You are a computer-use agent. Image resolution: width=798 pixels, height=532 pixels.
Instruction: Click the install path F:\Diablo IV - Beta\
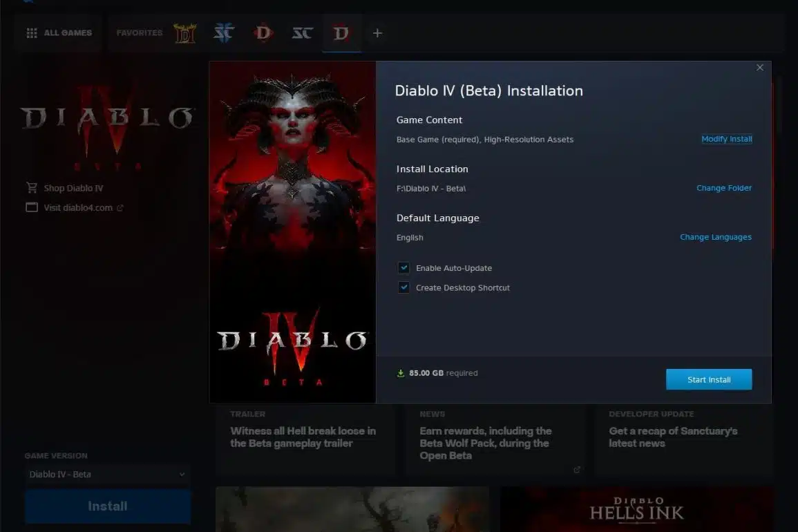click(431, 189)
